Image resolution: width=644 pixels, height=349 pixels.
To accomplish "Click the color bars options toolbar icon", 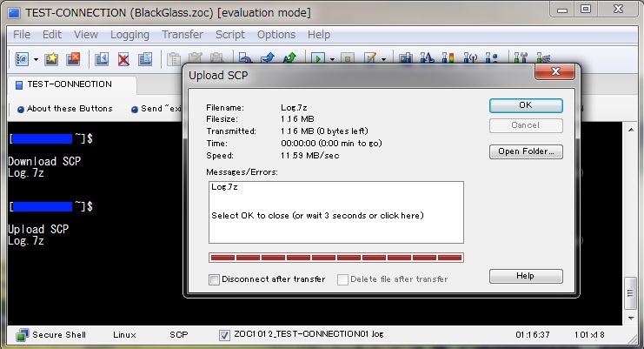I will pos(448,57).
